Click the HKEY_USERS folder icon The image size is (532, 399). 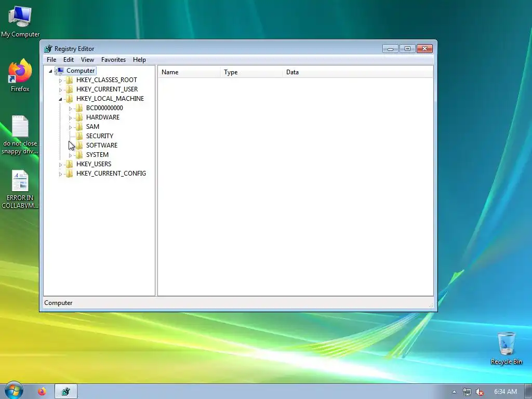pyautogui.click(x=70, y=164)
